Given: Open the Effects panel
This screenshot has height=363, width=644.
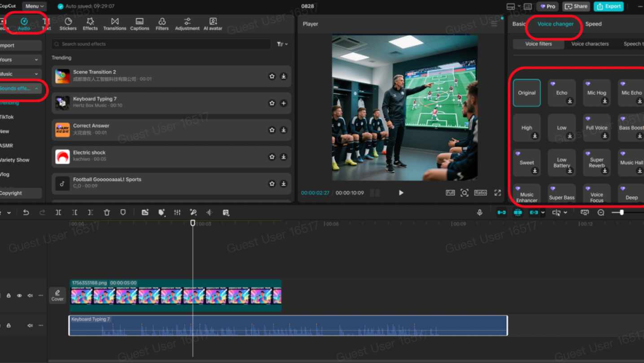Looking at the screenshot, I should tap(90, 24).
